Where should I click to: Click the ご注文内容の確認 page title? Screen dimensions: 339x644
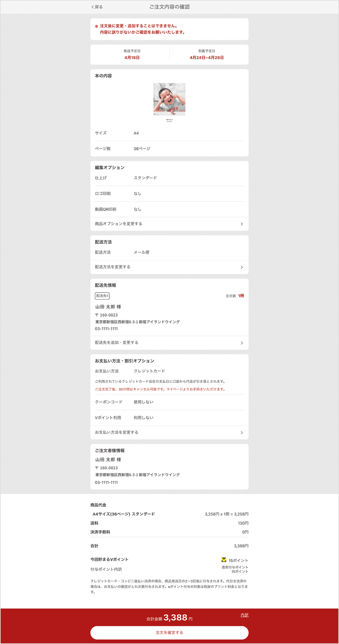[169, 7]
